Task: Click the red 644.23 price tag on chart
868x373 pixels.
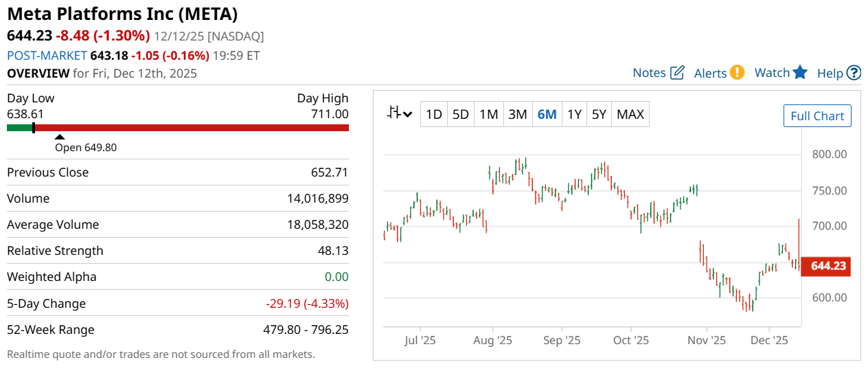Action: 828,266
